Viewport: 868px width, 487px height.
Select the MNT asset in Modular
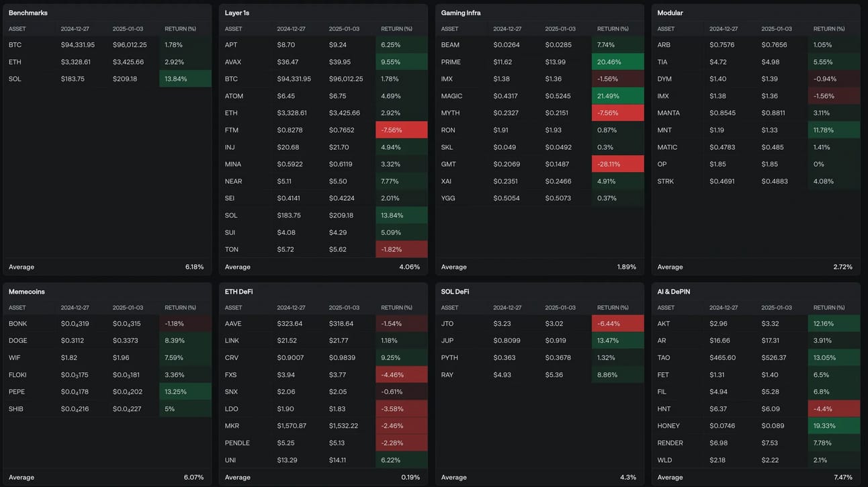click(x=664, y=130)
